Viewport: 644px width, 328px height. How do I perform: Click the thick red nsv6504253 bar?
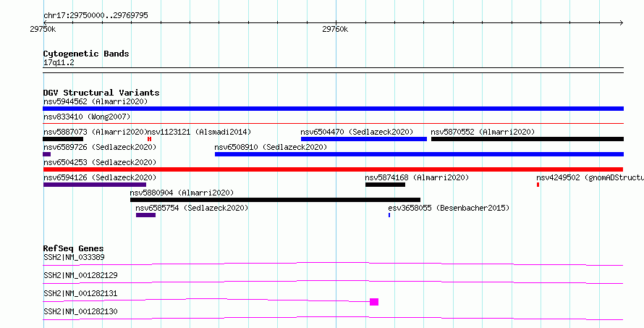click(x=333, y=169)
